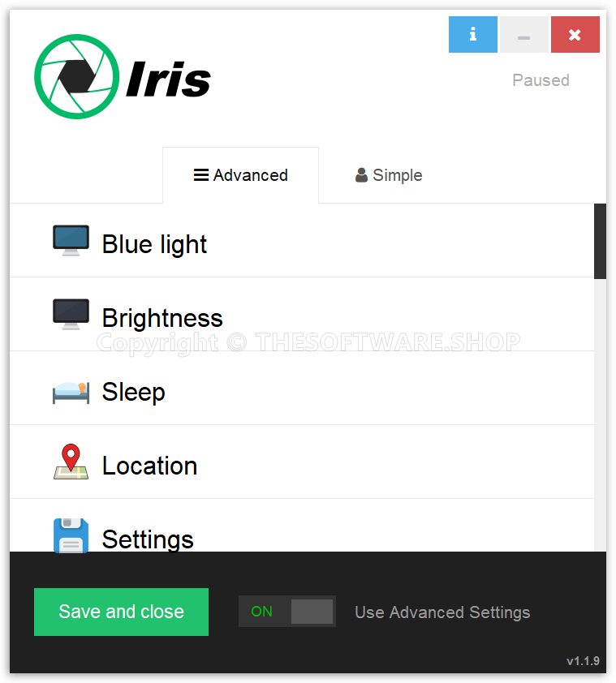Click the Save and close button
The image size is (616, 683).
coord(121,612)
